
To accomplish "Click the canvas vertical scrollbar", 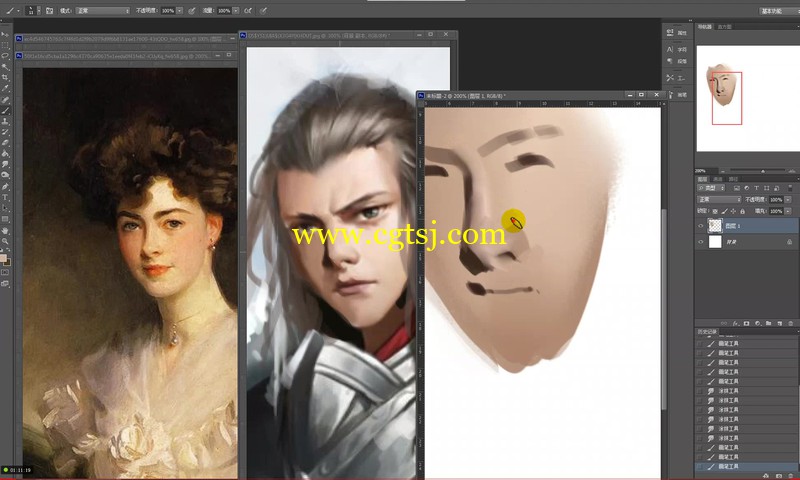I will [664, 309].
